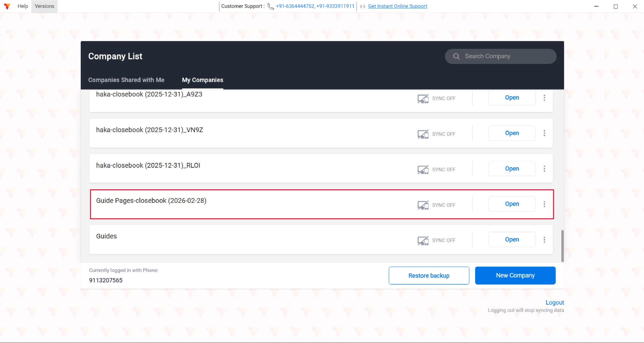Select the Guides company name text
The image size is (644, 343).
coord(106,236)
